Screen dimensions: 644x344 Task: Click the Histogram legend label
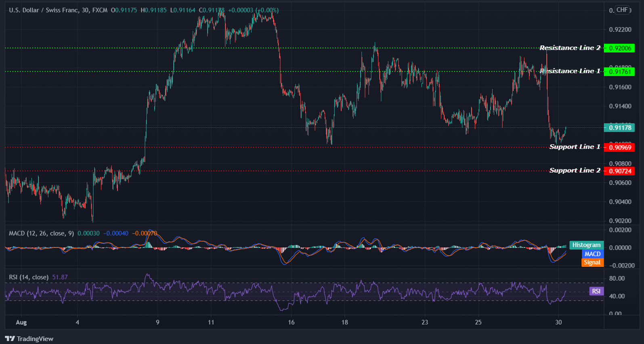(586, 245)
